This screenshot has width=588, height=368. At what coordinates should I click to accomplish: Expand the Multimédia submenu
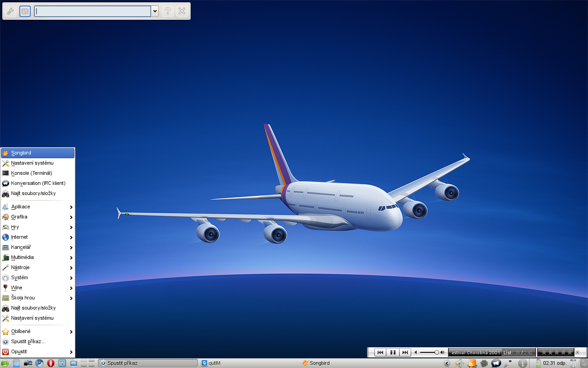(38, 257)
